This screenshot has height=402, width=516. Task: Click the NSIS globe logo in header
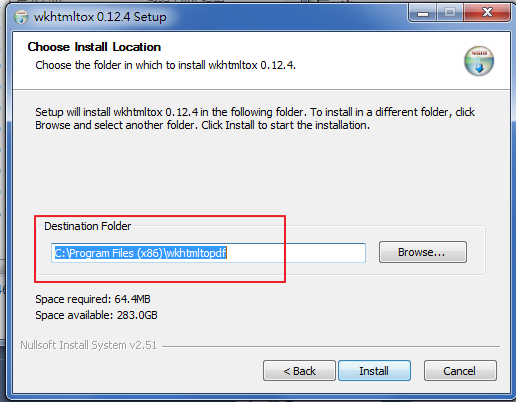[x=479, y=61]
